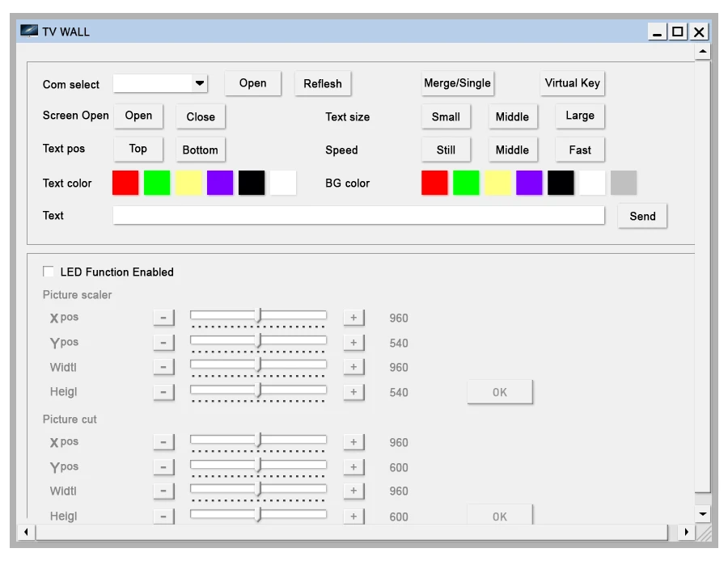
Task: Open the Virtual Key panel
Action: pyautogui.click(x=572, y=83)
